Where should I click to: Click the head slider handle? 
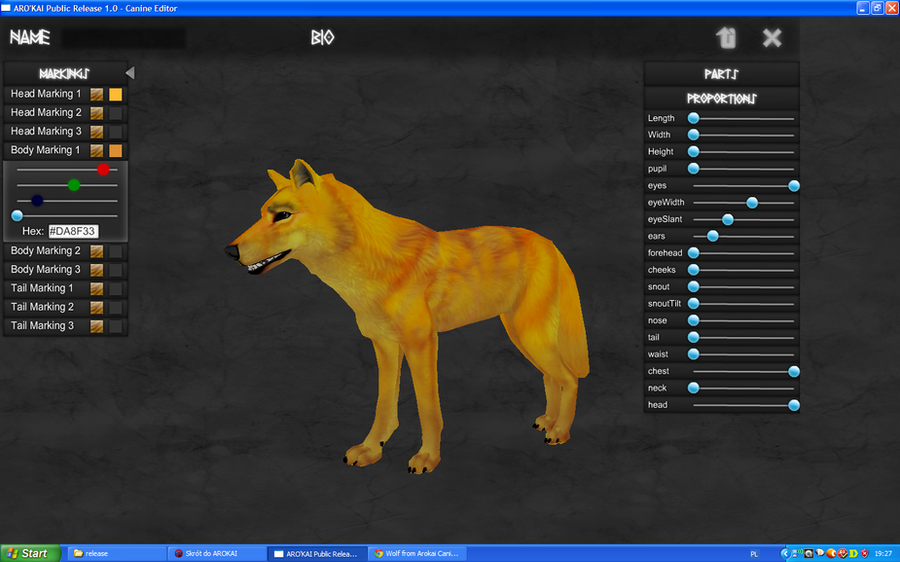coord(794,405)
